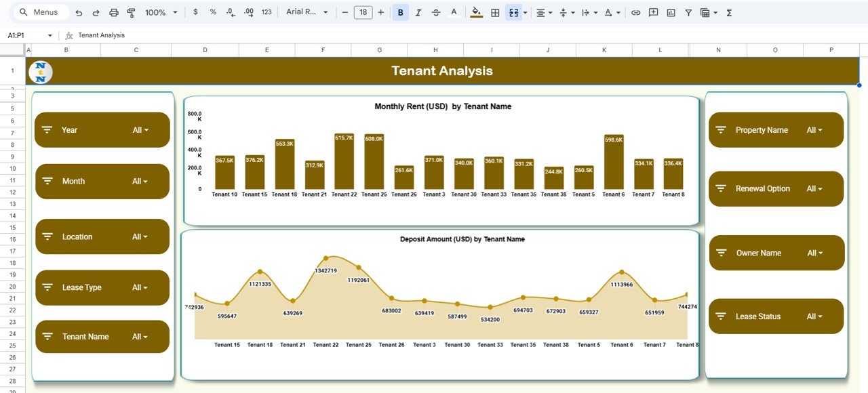Expand the Year filter dropdown
Image resolution: width=868 pixels, height=393 pixels.
coord(140,130)
